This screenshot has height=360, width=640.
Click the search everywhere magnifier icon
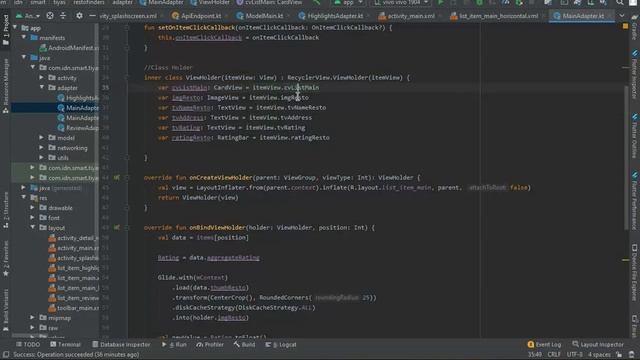click(620, 2)
